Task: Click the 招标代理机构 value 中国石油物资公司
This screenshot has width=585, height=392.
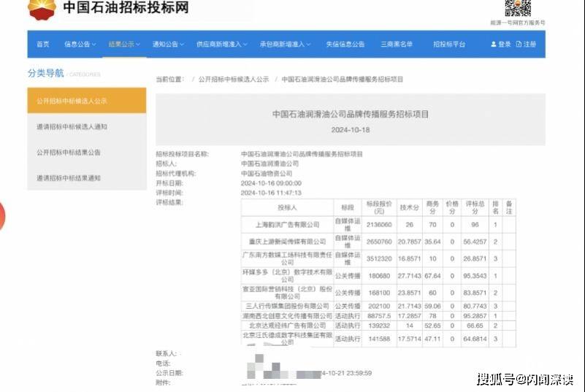Action: click(x=267, y=174)
